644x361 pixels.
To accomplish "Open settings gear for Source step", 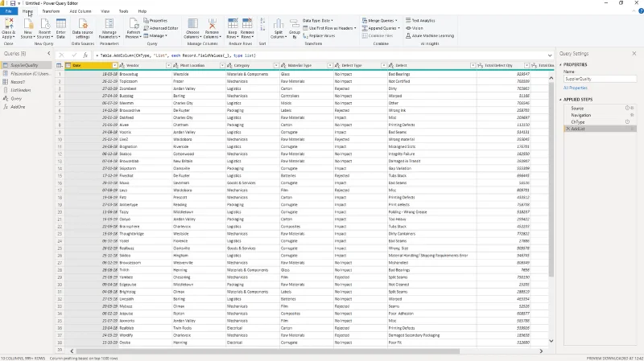I will (x=632, y=109).
